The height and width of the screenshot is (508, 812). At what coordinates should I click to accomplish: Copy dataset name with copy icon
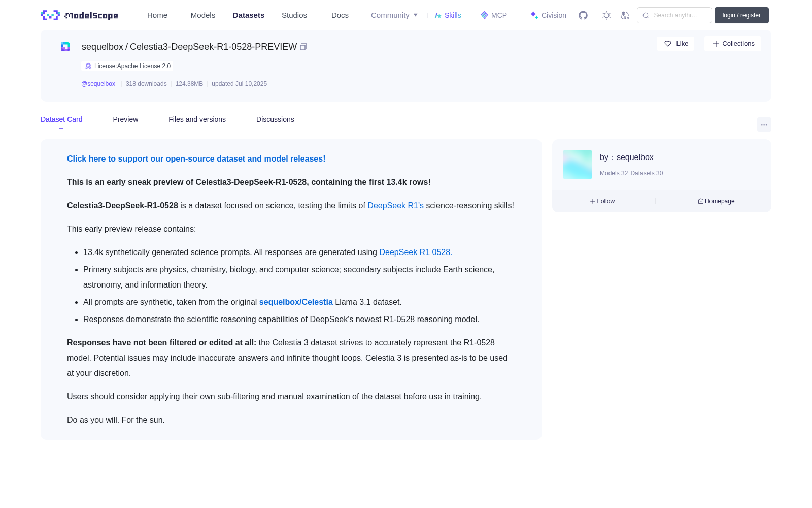point(303,47)
